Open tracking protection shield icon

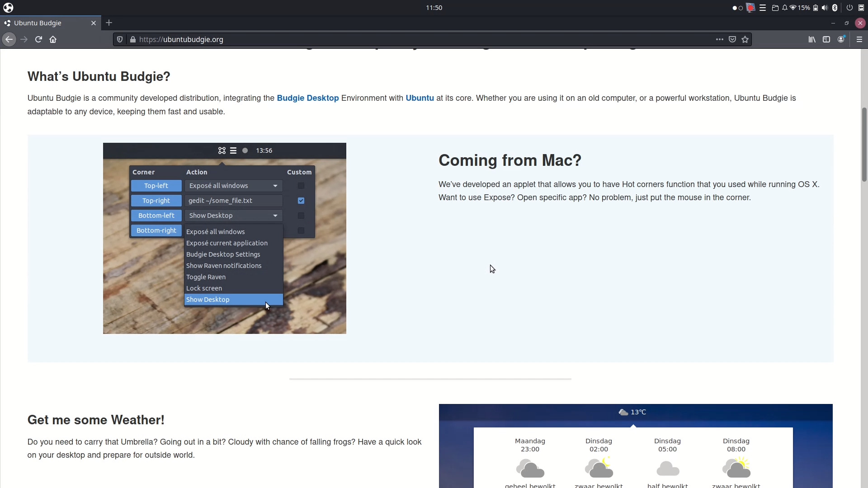coord(120,40)
